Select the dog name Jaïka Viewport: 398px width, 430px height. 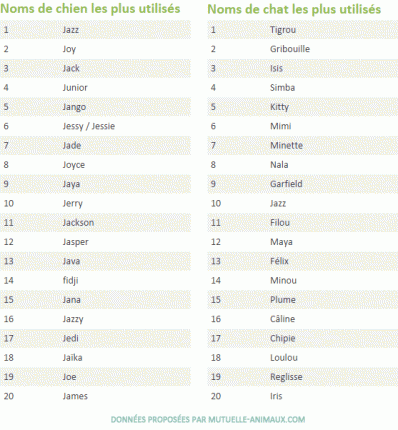pos(72,358)
